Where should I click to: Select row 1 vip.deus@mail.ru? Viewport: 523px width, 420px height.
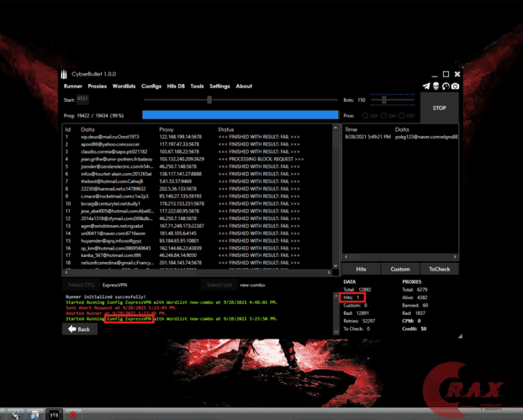[198, 137]
